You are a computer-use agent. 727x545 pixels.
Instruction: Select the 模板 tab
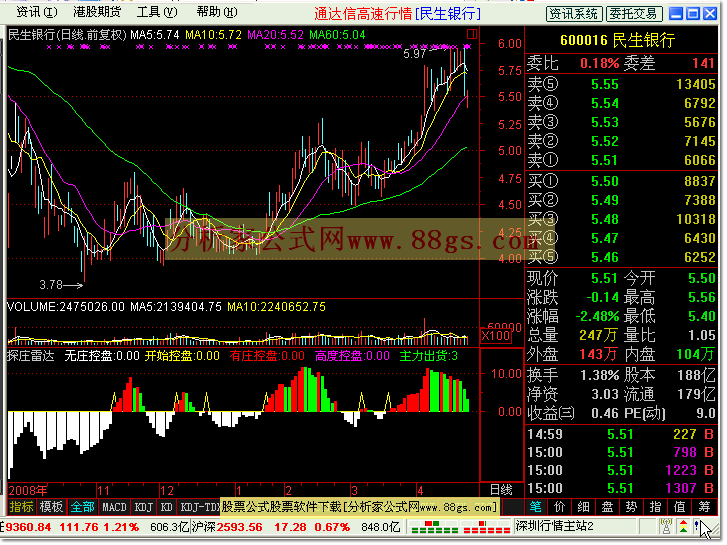51,507
